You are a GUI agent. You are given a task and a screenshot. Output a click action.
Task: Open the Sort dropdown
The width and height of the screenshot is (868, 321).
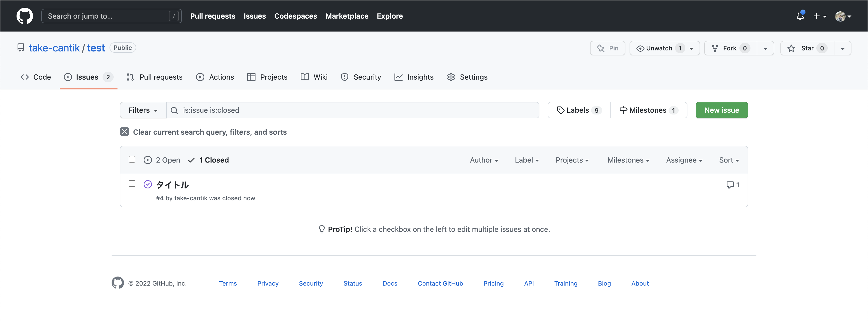729,160
